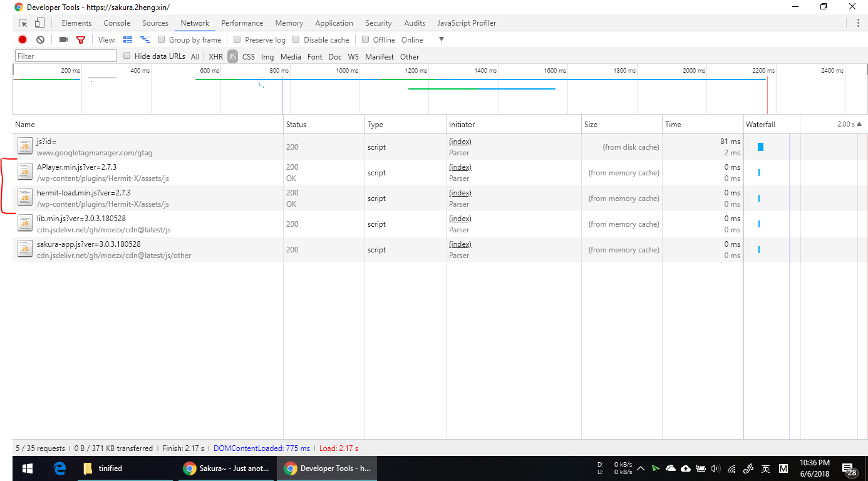This screenshot has width=868, height=481.
Task: Stop recording the network log
Action: 23,39
